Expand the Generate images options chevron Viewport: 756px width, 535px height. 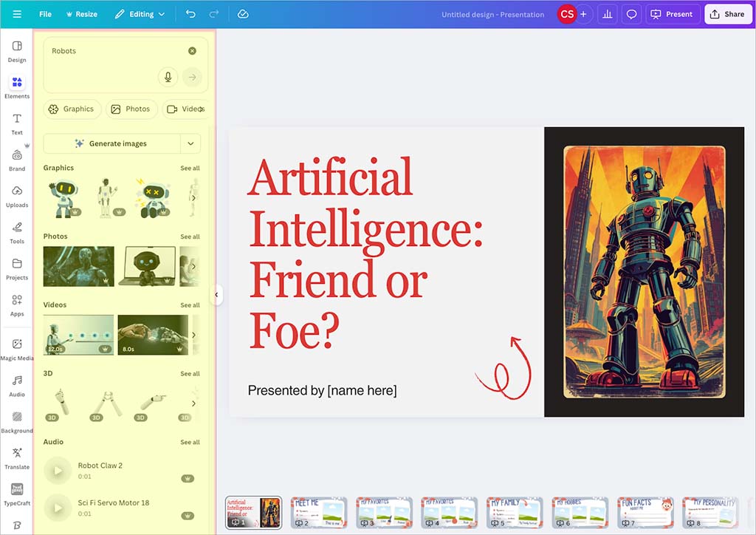point(190,142)
